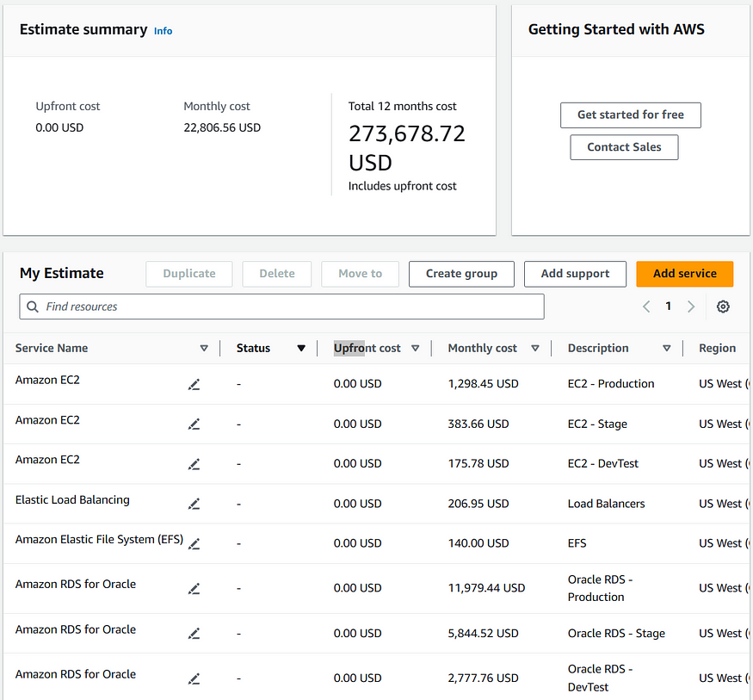Click the Region column header
This screenshot has height=700, width=753.
(717, 349)
